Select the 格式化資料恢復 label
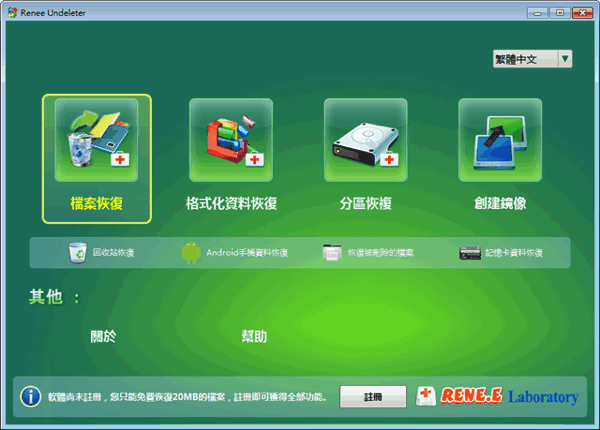Viewport: 600px width, 430px height. (231, 203)
